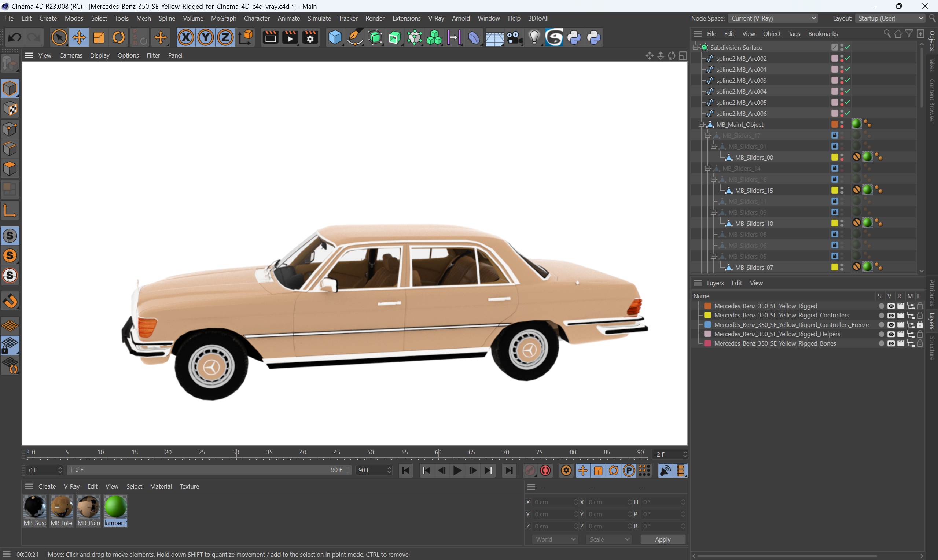
Task: Collapse the Subdivision Surface hierarchy
Action: click(695, 47)
